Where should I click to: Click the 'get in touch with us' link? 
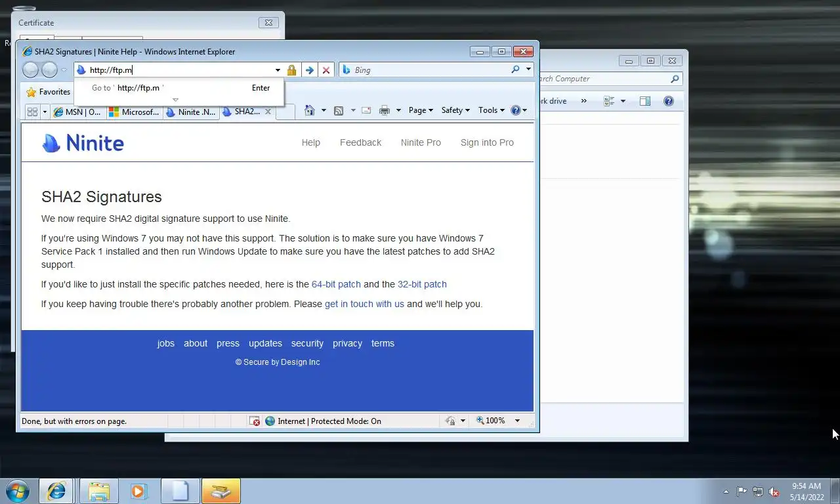364,304
